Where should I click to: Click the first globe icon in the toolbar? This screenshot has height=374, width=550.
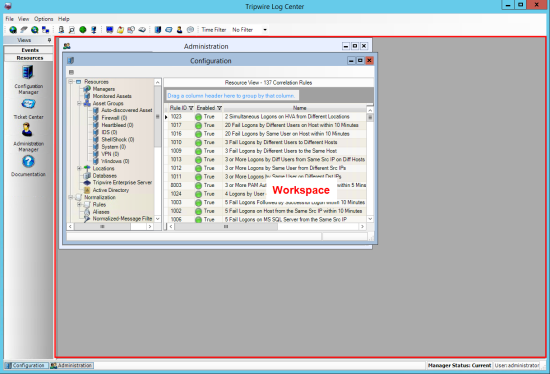tap(13, 30)
